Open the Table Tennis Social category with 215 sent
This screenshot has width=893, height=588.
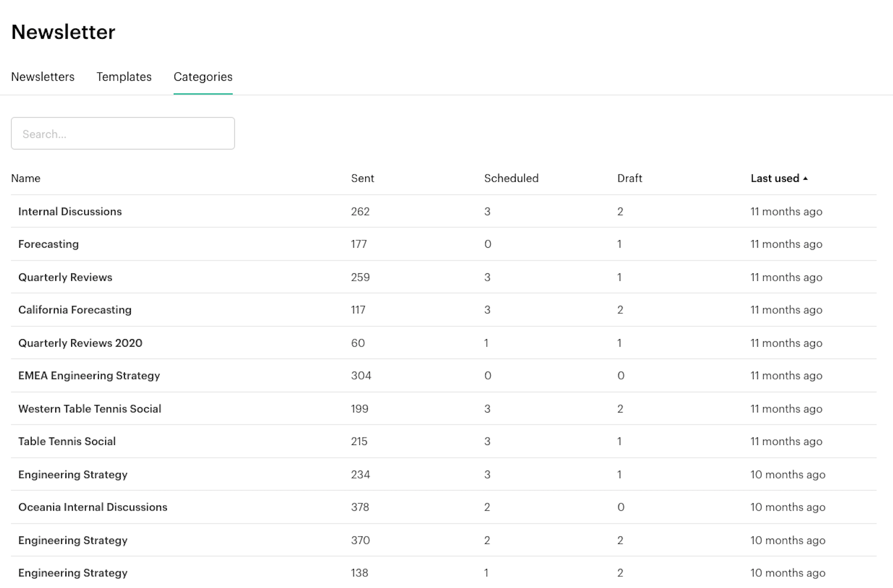point(66,441)
